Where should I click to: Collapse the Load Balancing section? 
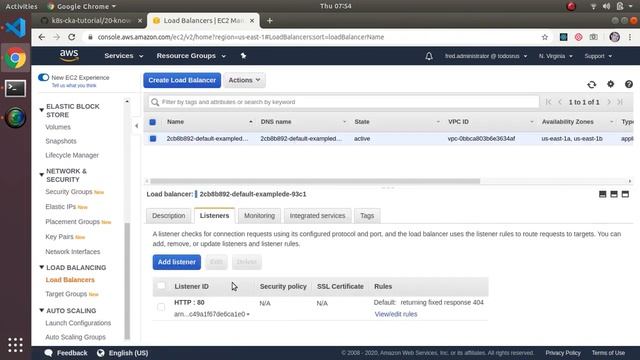tap(41, 267)
